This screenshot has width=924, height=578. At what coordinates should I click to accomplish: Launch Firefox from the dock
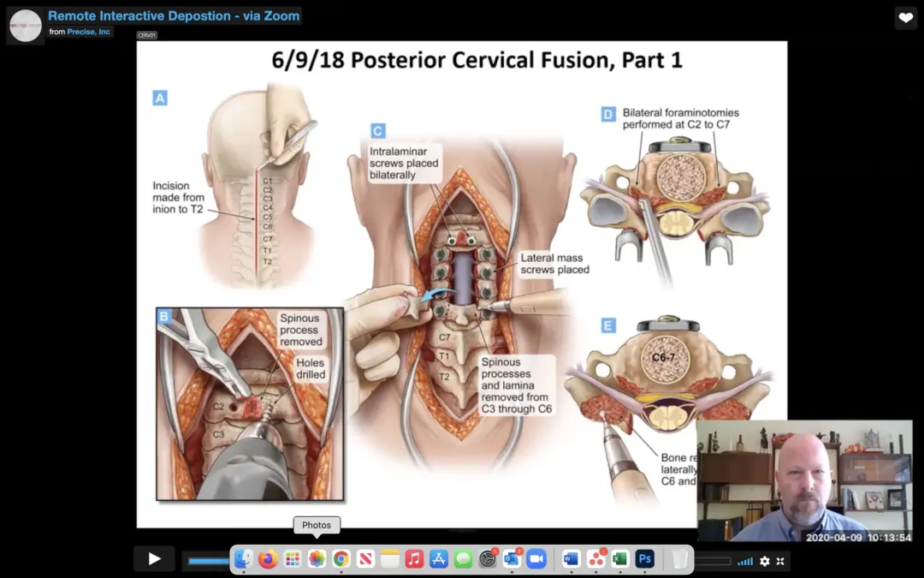click(x=268, y=558)
